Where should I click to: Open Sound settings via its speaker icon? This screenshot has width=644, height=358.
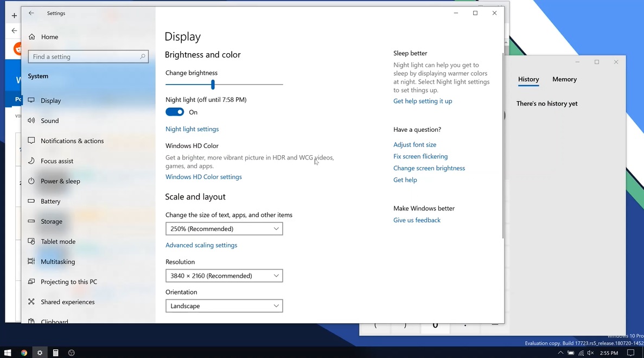point(31,120)
